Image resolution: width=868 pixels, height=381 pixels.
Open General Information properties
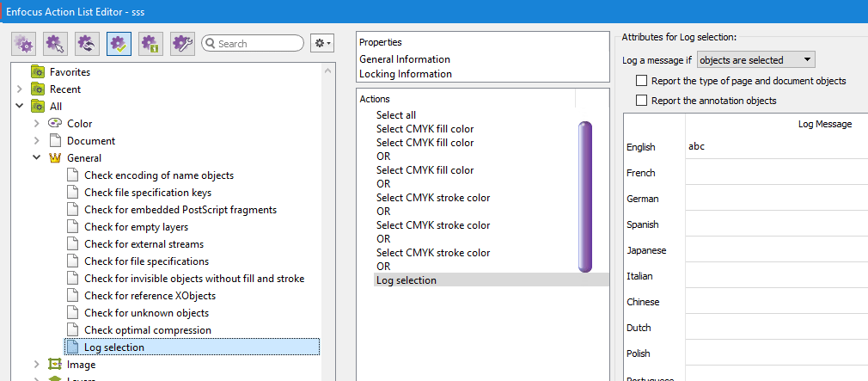pos(405,58)
